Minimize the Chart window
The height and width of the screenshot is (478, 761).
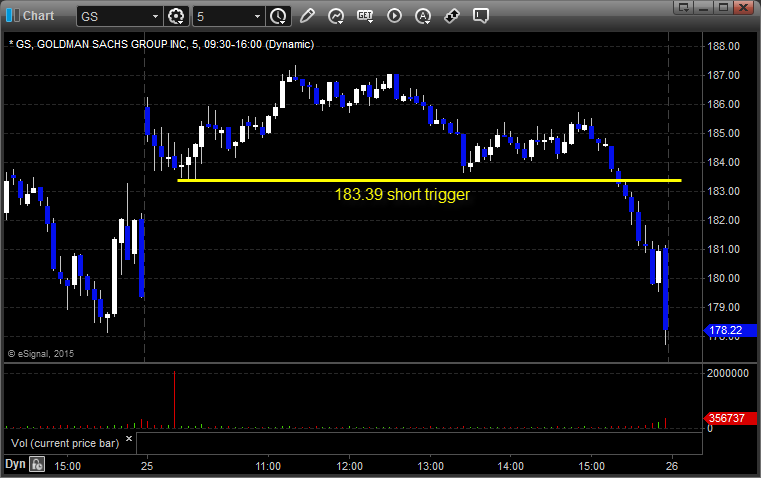703,7
